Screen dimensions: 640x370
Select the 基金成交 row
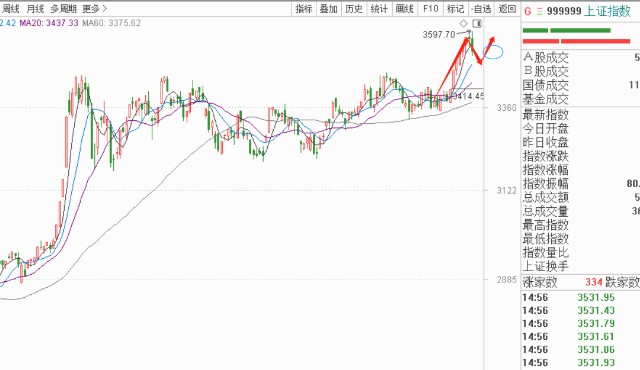pos(581,99)
